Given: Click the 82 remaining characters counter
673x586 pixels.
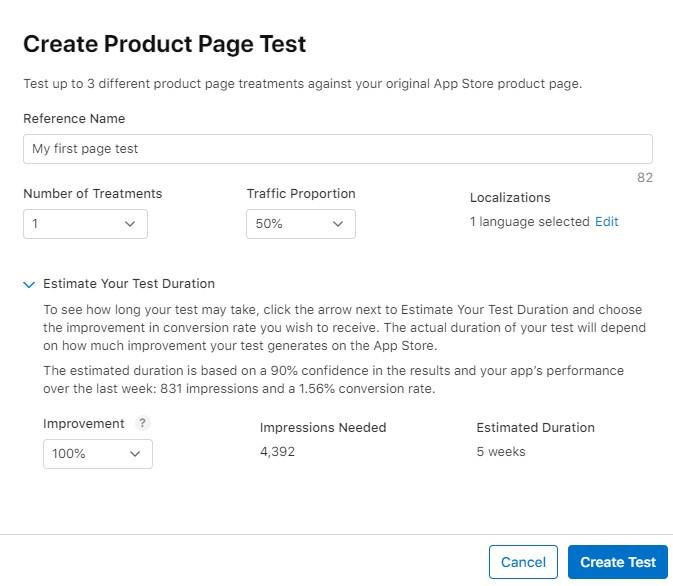Looking at the screenshot, I should (x=645, y=178).
